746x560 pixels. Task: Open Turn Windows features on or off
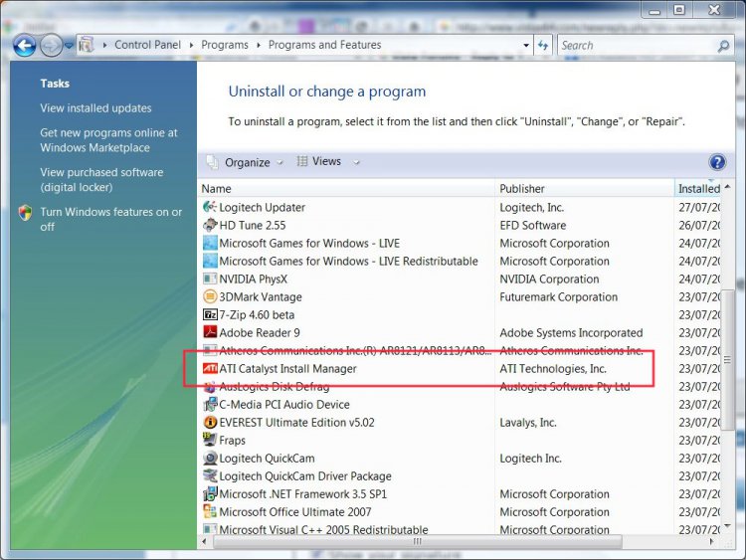[x=110, y=219]
